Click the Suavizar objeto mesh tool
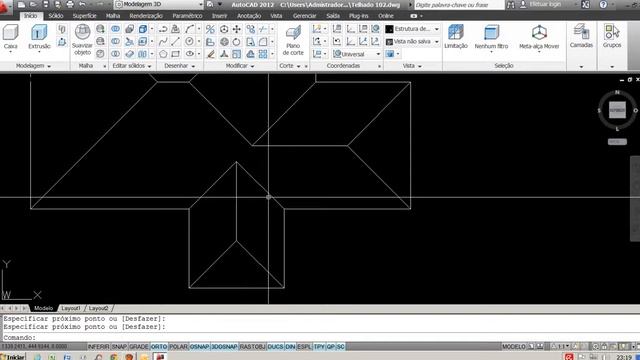The width and height of the screenshot is (640, 360). click(x=82, y=40)
